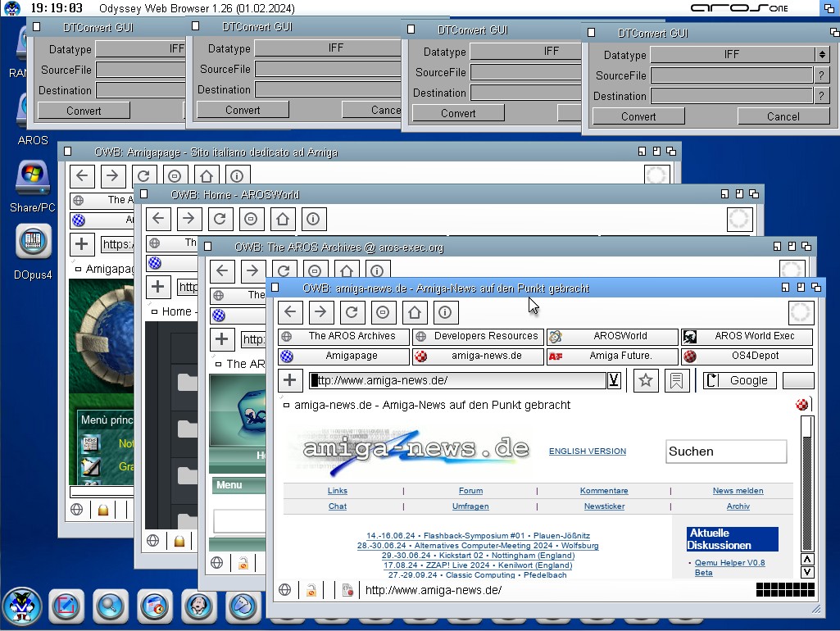Screen dimensions: 840x631
Task: Open the URL history dropdown in address bar
Action: pyautogui.click(x=613, y=380)
